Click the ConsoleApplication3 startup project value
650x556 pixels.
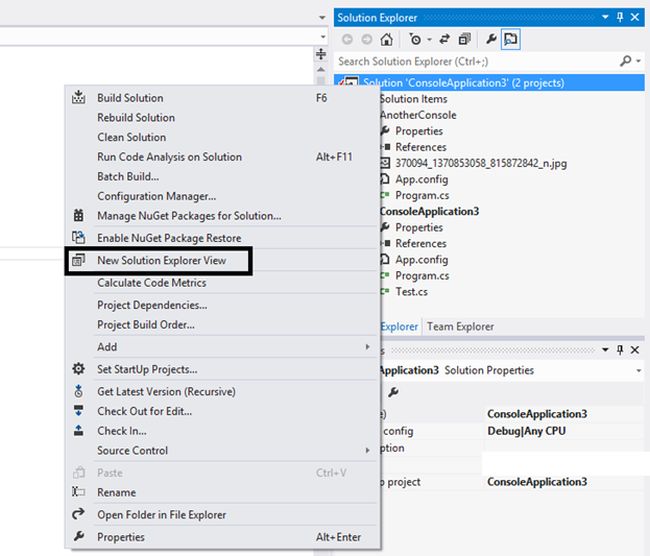point(537,482)
